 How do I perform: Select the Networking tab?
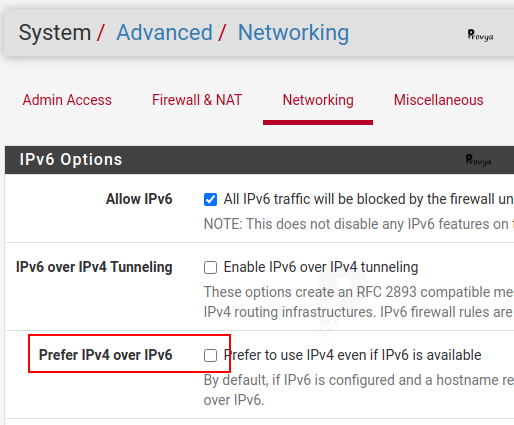tap(318, 100)
